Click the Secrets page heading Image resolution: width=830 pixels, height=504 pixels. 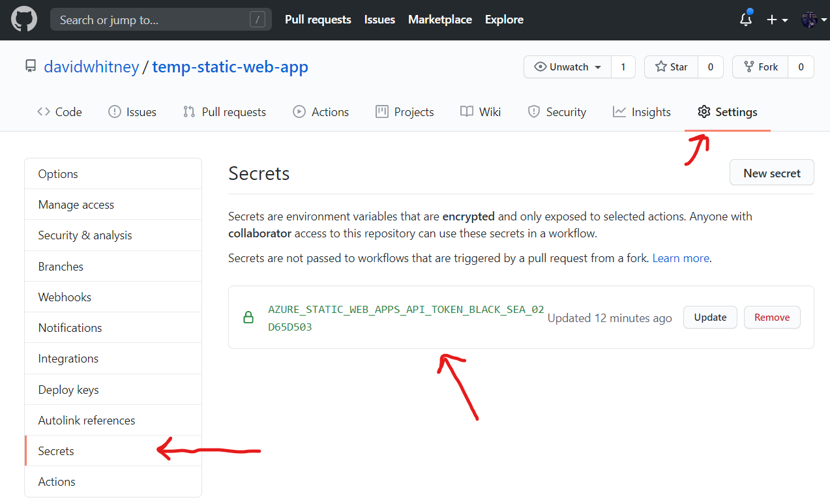click(x=259, y=173)
